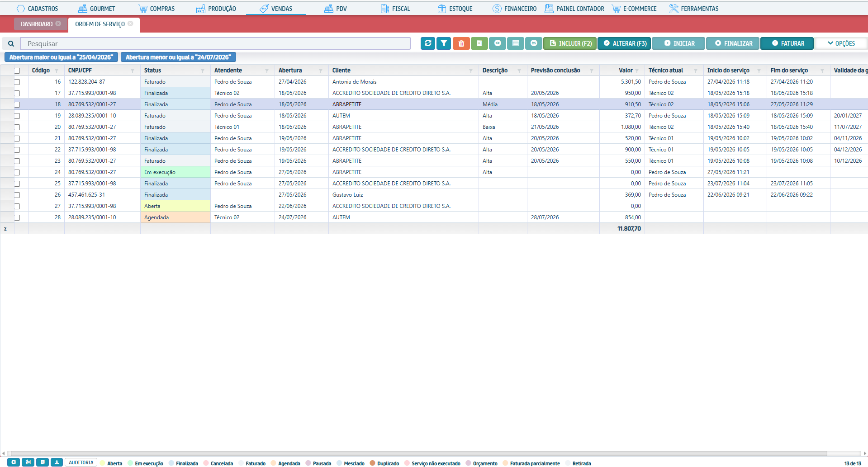
Task: Open the GOURMET menu
Action: tap(97, 9)
